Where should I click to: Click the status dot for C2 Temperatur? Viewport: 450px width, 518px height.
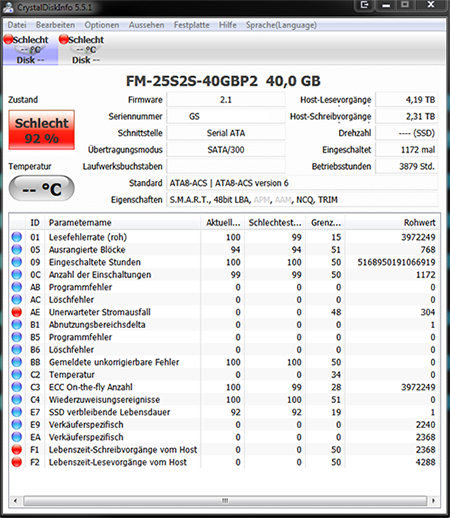pyautogui.click(x=17, y=375)
